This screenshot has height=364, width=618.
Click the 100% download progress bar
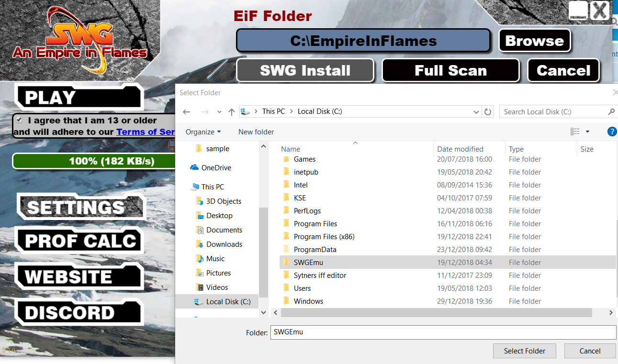94,161
